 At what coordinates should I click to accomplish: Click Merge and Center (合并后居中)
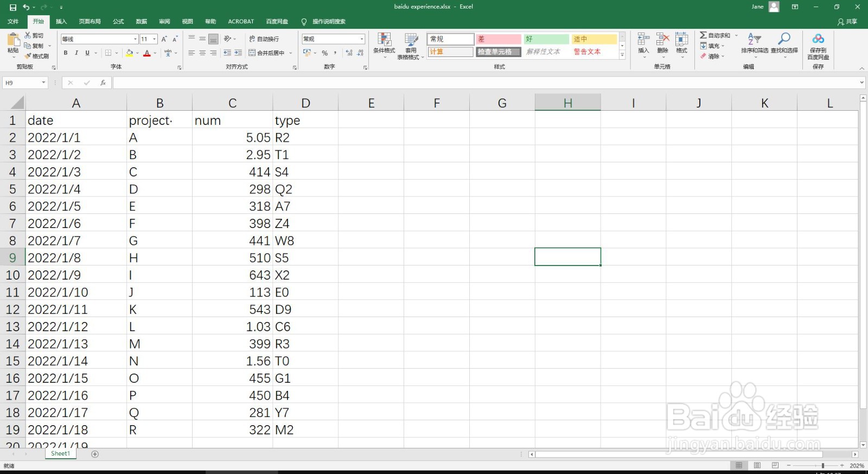[267, 53]
